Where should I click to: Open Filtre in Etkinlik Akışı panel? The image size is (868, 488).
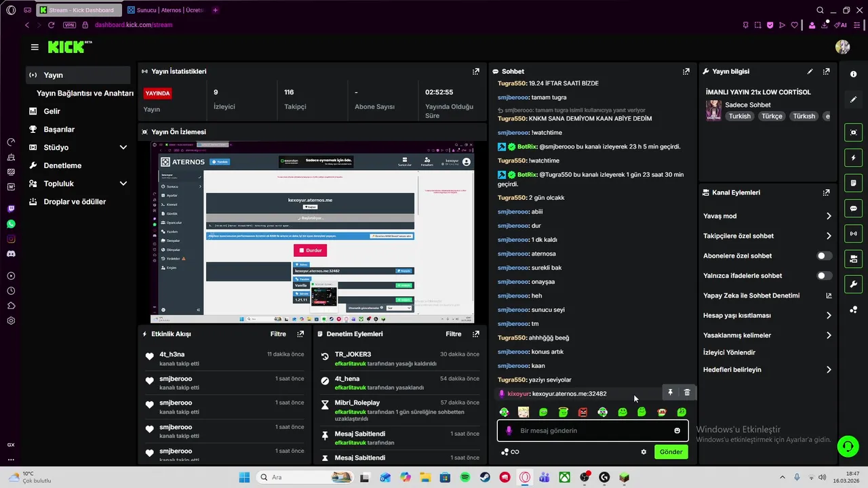point(278,334)
